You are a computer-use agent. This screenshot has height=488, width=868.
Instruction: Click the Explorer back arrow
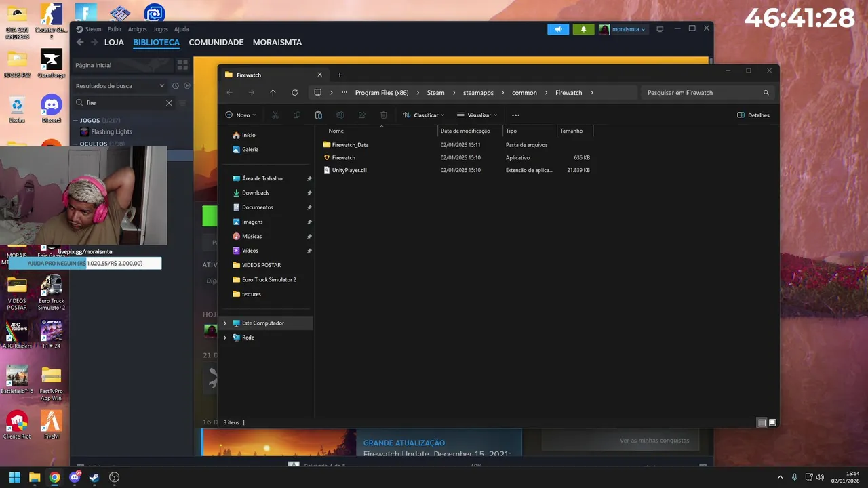point(229,93)
